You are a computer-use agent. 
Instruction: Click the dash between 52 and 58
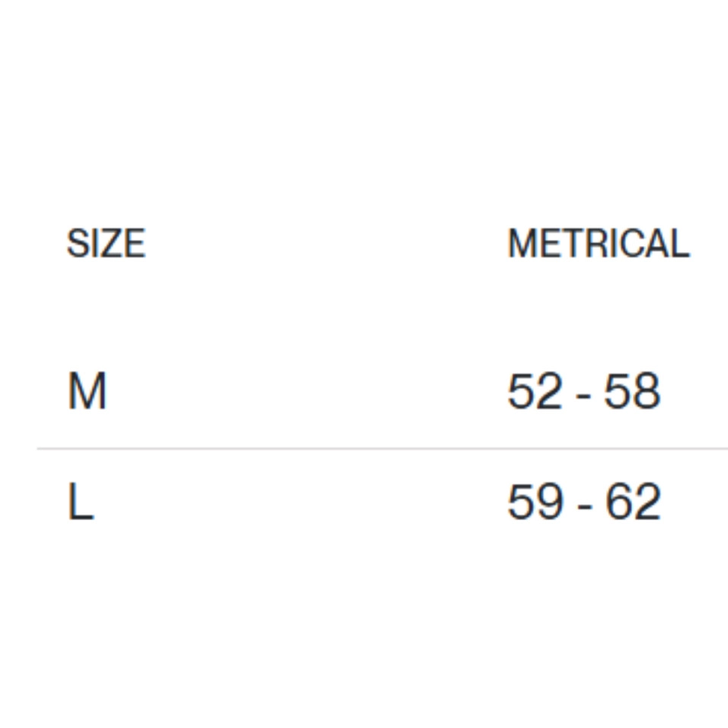coord(583,396)
